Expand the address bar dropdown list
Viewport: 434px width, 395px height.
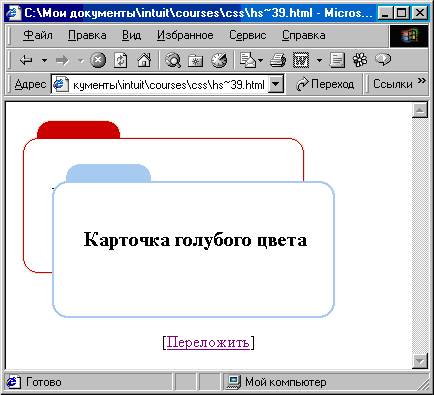coord(276,84)
